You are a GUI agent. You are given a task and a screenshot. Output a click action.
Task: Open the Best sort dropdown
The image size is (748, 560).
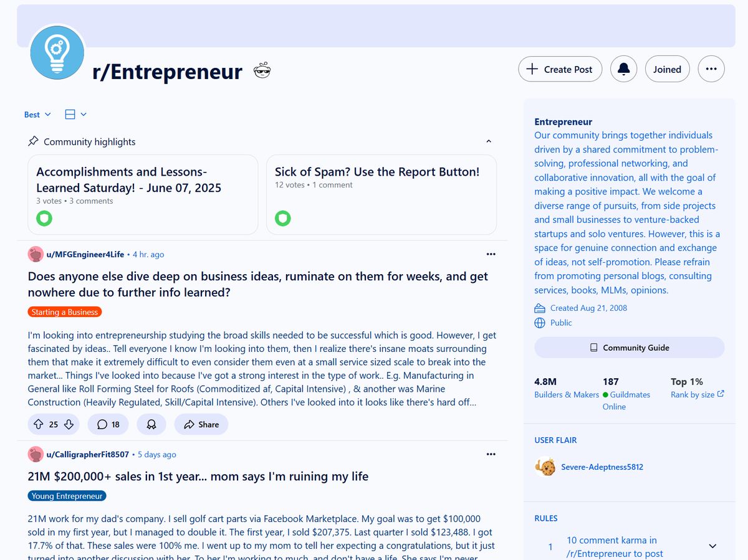pyautogui.click(x=36, y=114)
